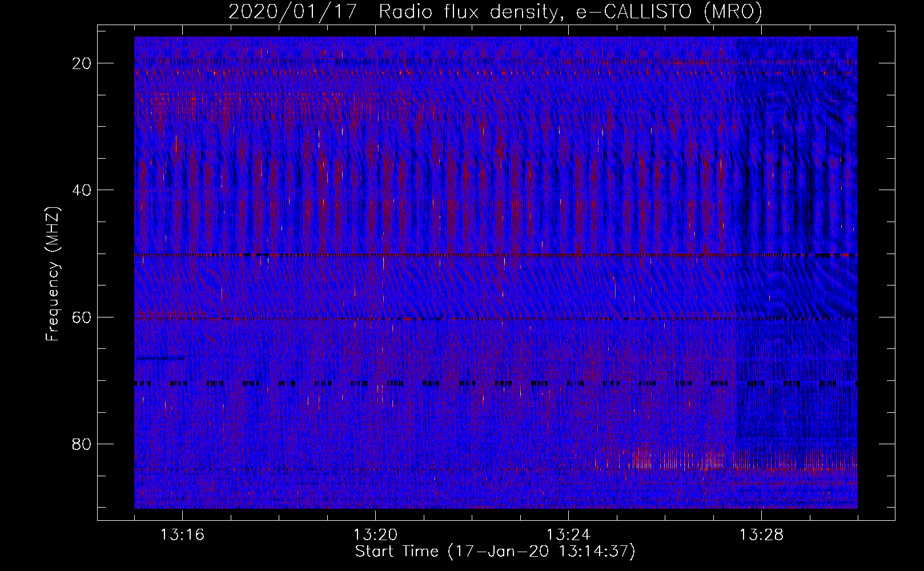Click the 60 MHz frequency tick label
The image size is (924, 571).
(x=82, y=317)
